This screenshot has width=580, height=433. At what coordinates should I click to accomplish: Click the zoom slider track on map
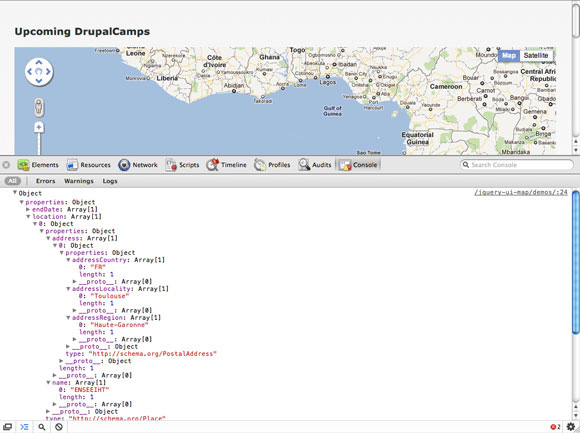pyautogui.click(x=39, y=144)
